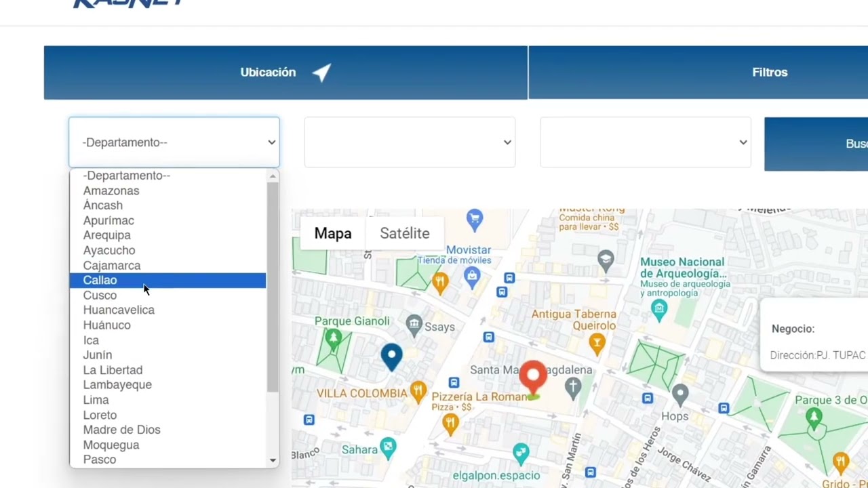Select Huancavelica from the list
The image size is (868, 488).
tap(167, 310)
